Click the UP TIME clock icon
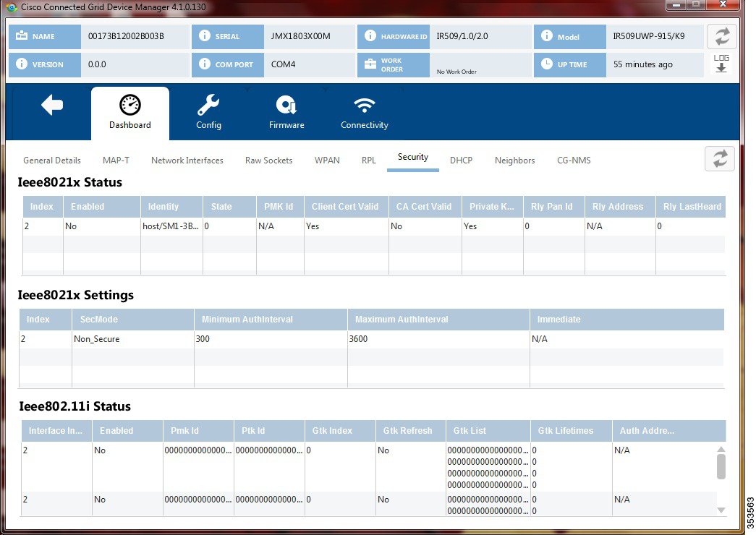The width and height of the screenshot is (756, 535). point(547,64)
